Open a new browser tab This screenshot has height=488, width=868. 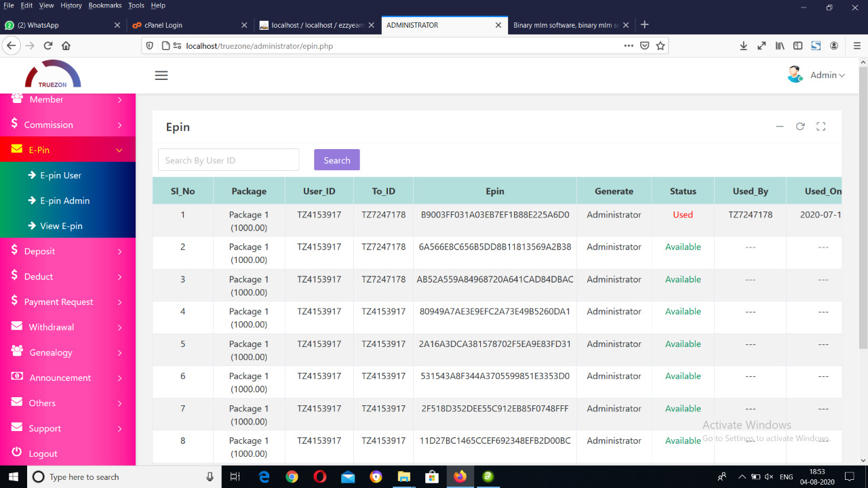[644, 25]
